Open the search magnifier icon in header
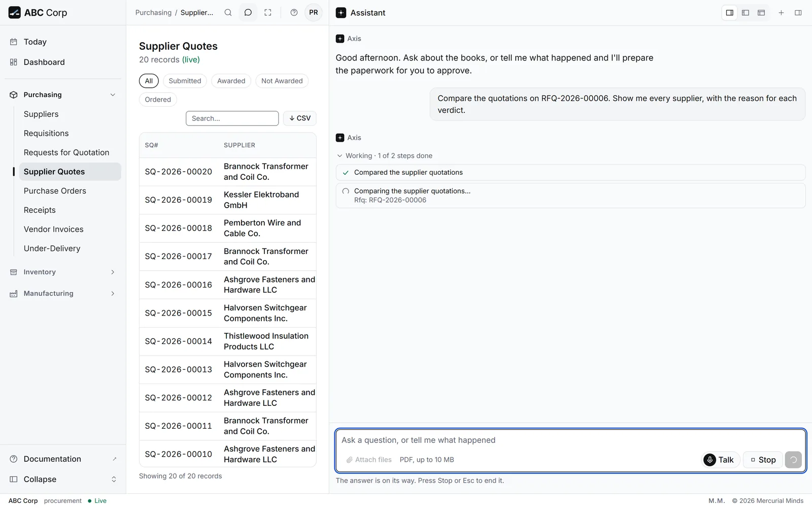 [228, 13]
